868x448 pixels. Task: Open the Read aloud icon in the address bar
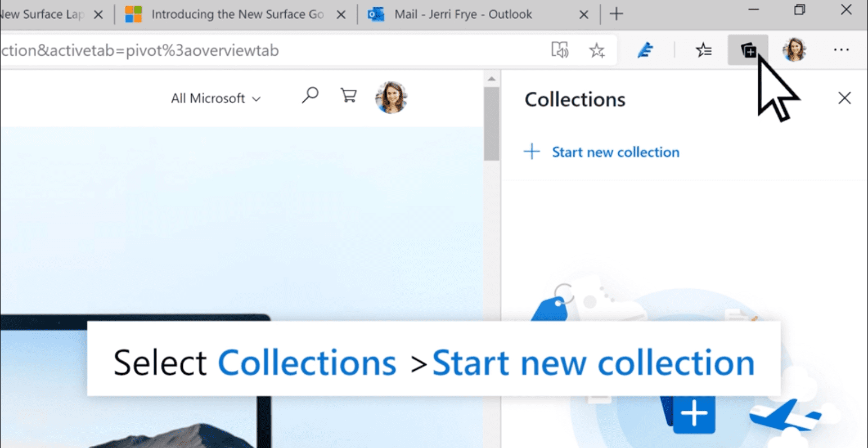point(560,50)
